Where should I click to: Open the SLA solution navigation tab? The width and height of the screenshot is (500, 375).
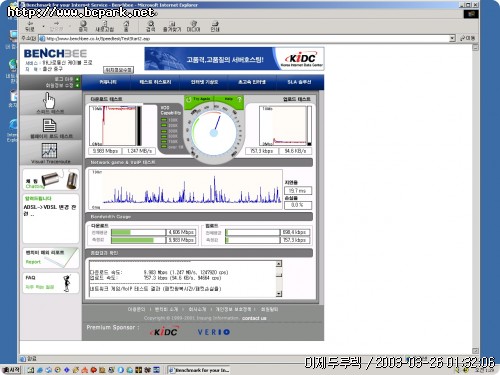coord(299,82)
